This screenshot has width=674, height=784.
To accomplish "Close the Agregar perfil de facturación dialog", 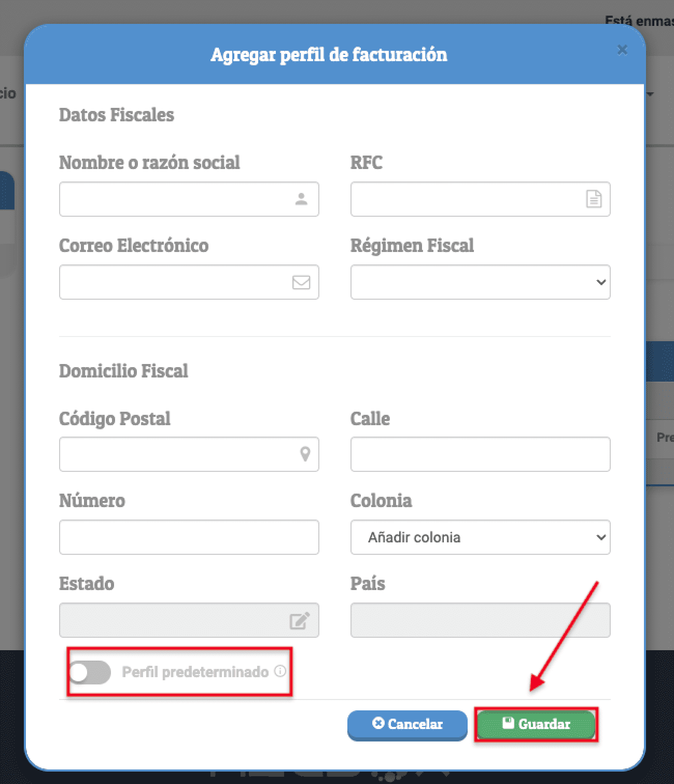I will click(x=622, y=50).
